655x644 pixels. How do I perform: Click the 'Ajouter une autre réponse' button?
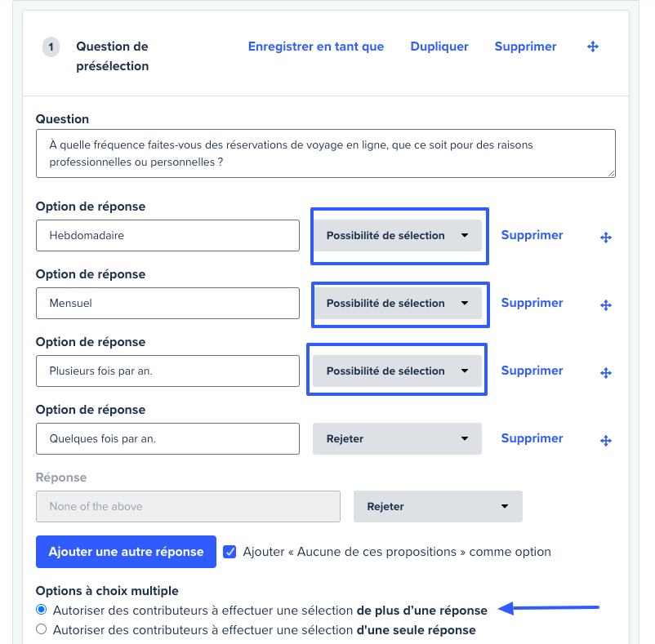tap(126, 552)
